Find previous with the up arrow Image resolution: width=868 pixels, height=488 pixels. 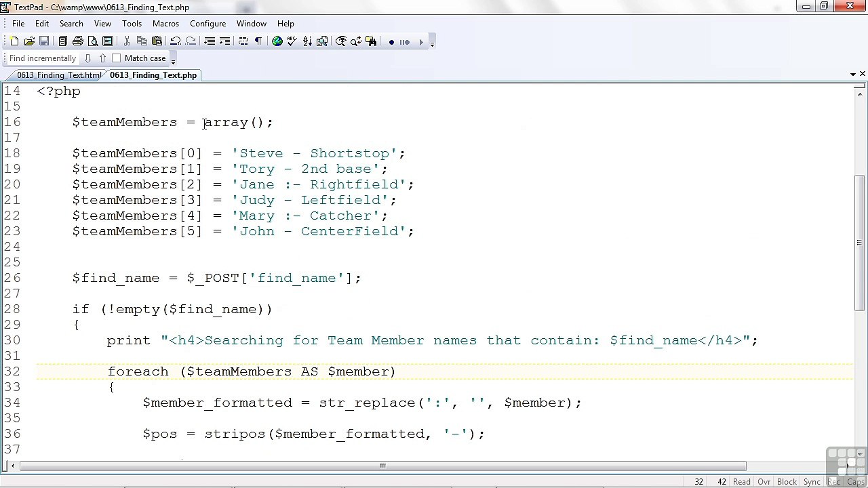[102, 58]
